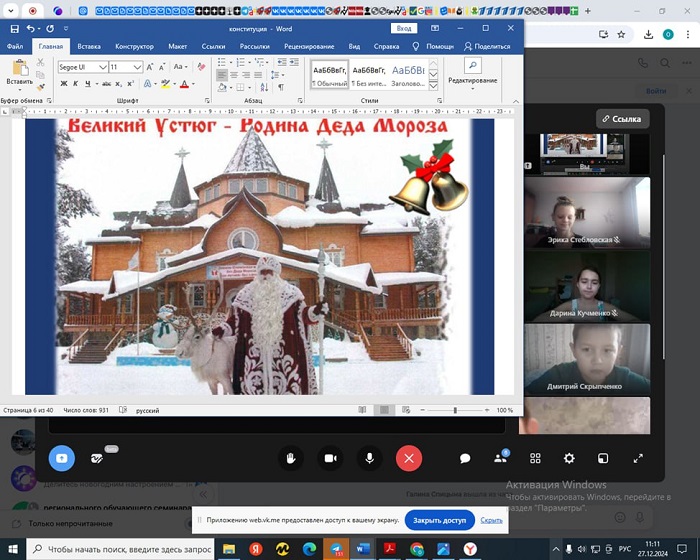Raise hand in the VK call
This screenshot has width=700, height=560.
tap(291, 459)
